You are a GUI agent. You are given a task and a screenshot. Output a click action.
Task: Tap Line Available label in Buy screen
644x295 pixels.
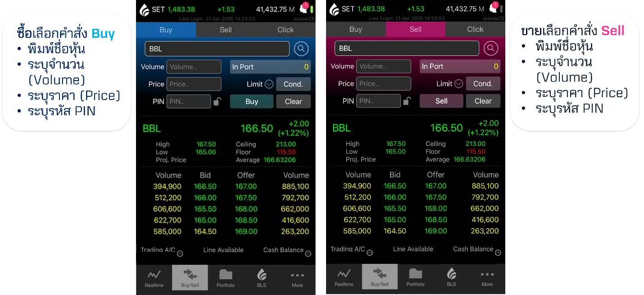pos(223,250)
